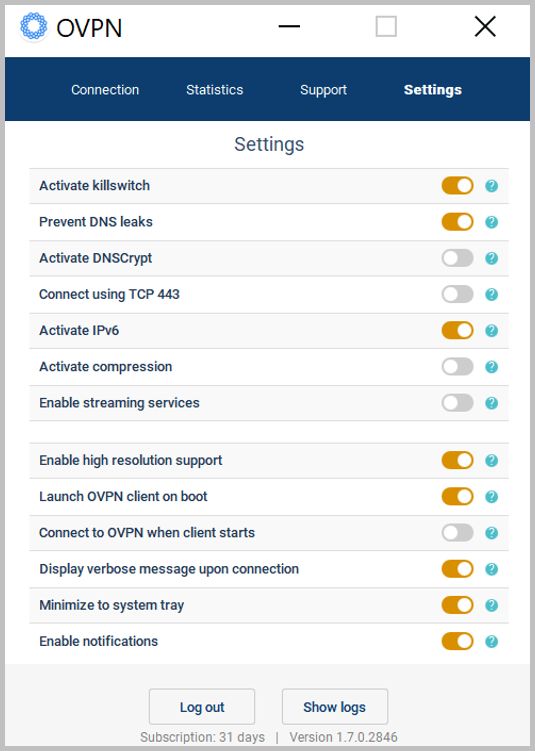Open help tooltip for Connect using TCP 443
This screenshot has height=751, width=535.
[x=491, y=295]
